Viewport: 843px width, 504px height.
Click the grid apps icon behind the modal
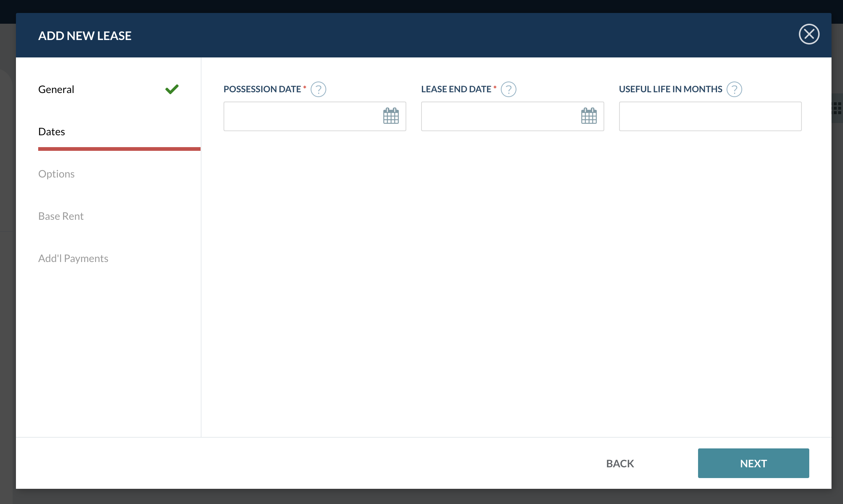pyautogui.click(x=837, y=108)
